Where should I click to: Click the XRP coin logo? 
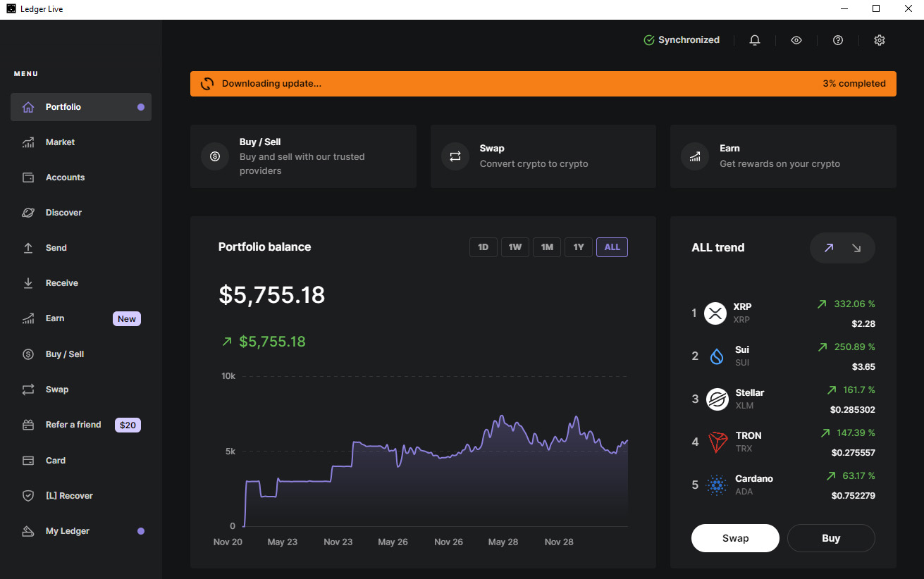point(716,313)
